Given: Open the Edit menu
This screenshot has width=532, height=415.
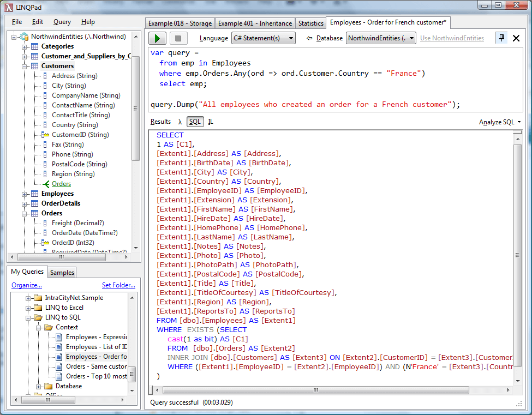Looking at the screenshot, I should pyautogui.click(x=38, y=22).
